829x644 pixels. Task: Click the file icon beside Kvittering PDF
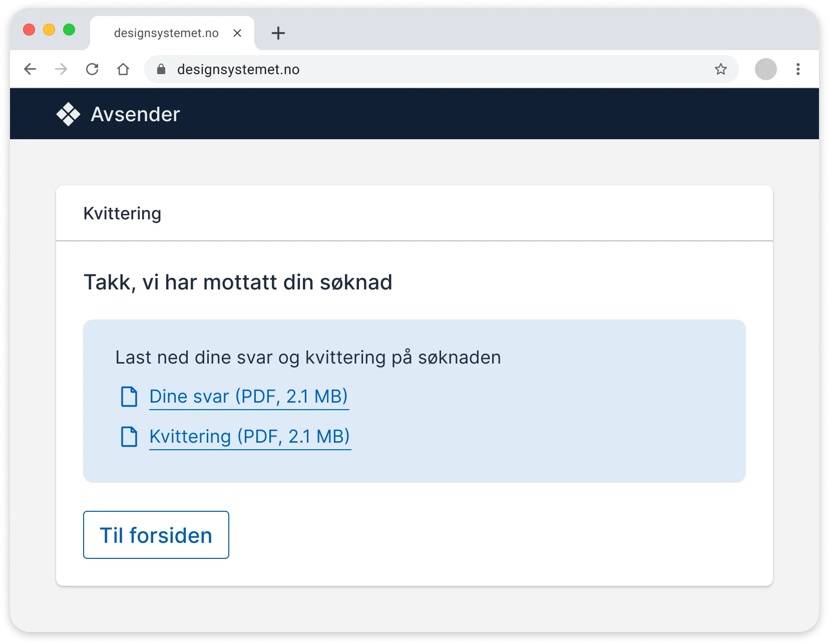pos(129,437)
